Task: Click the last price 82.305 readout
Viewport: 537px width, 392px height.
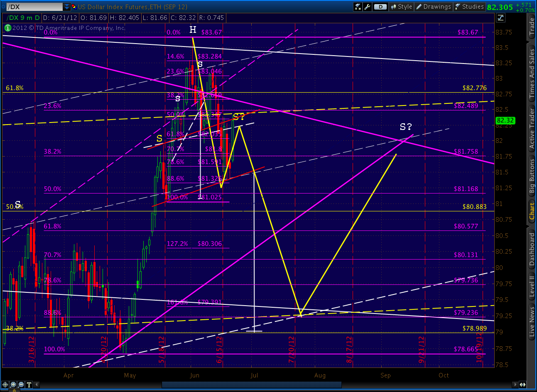Action: pos(500,7)
